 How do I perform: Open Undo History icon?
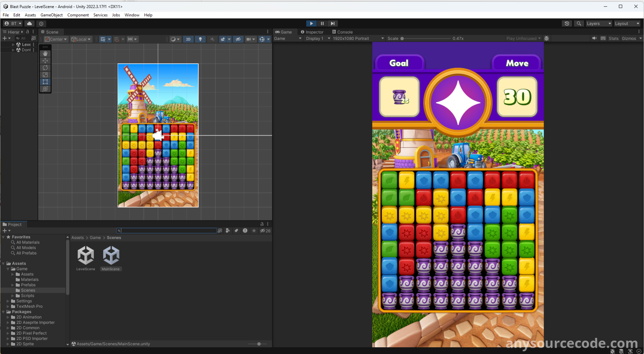tap(567, 23)
